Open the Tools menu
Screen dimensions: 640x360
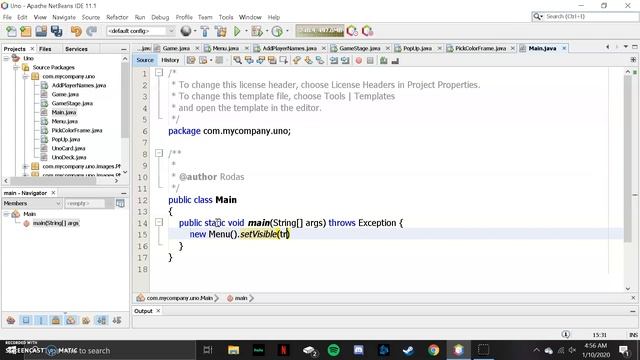click(x=226, y=17)
